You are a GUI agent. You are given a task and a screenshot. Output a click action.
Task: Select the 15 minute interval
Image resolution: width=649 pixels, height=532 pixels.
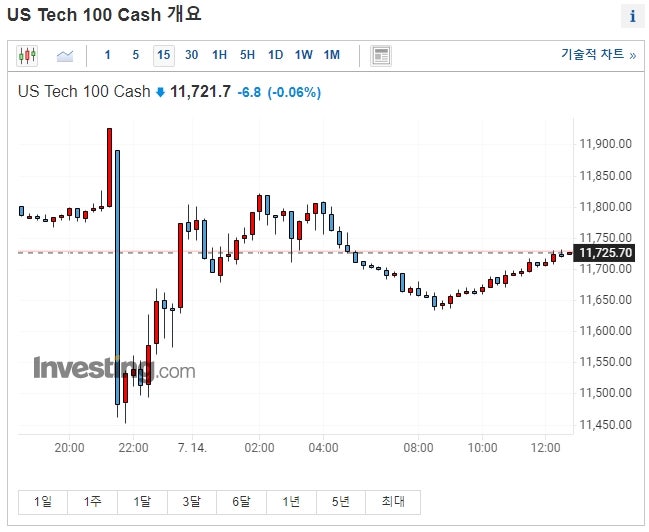pos(163,55)
